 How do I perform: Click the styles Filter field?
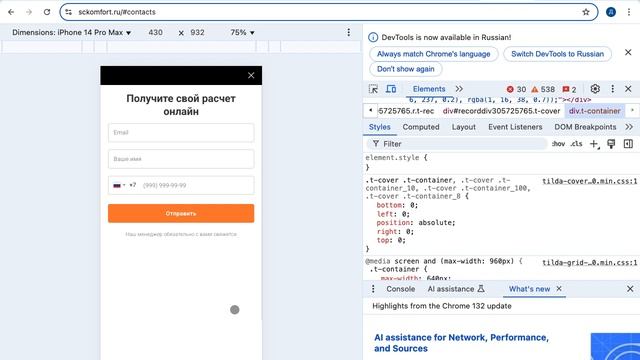pyautogui.click(x=457, y=144)
